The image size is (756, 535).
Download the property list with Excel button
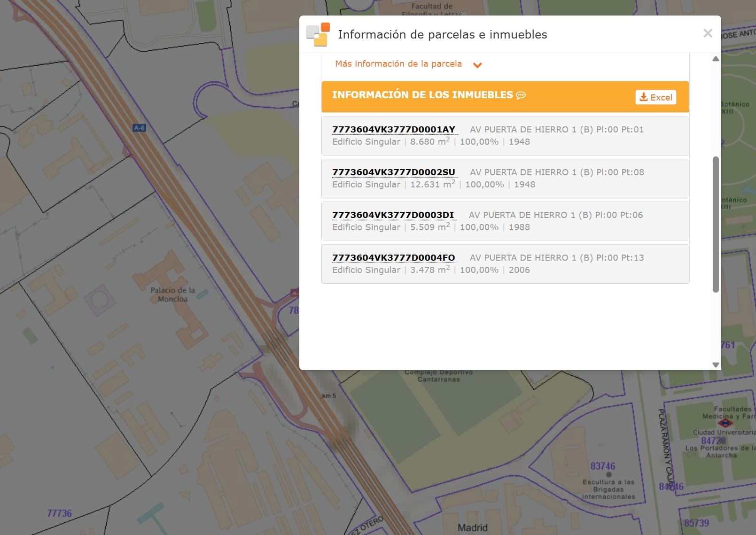pyautogui.click(x=655, y=97)
